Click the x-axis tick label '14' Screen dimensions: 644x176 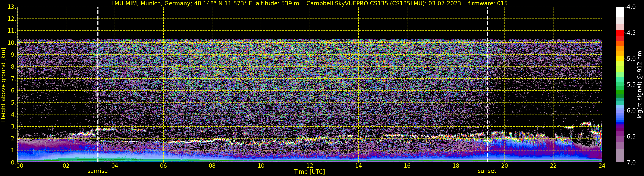358,166
